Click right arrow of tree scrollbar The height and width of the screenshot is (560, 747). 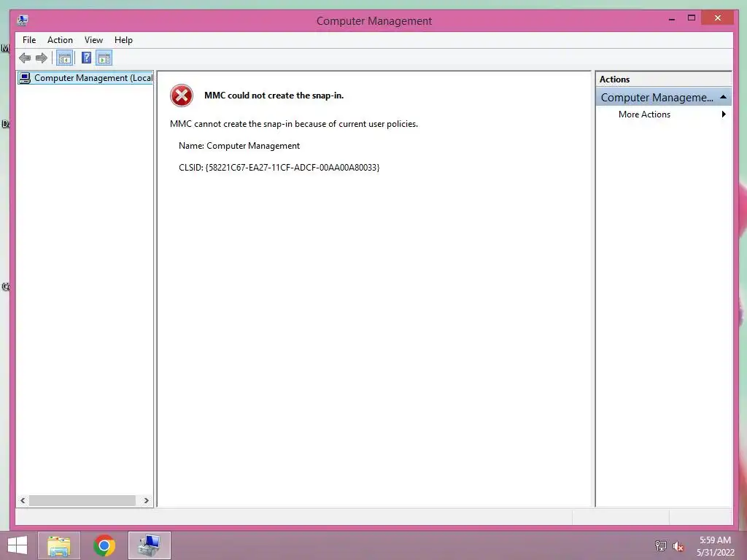146,500
